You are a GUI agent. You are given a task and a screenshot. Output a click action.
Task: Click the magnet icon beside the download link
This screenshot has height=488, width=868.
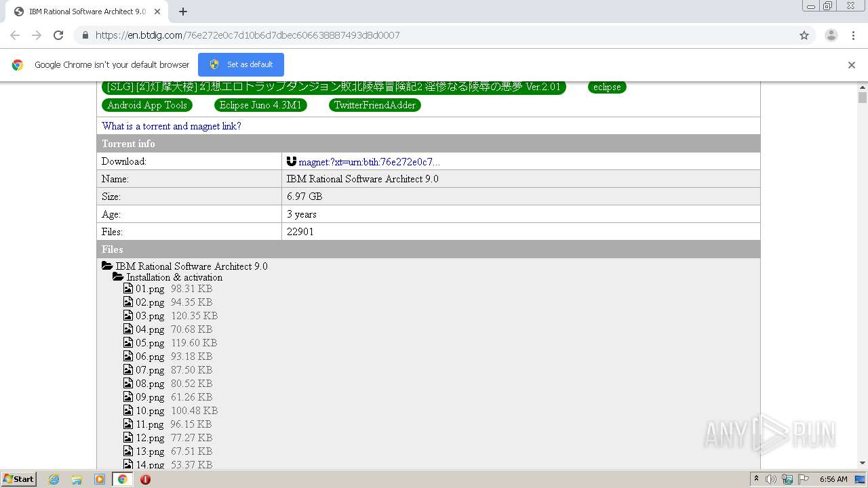[x=292, y=161]
